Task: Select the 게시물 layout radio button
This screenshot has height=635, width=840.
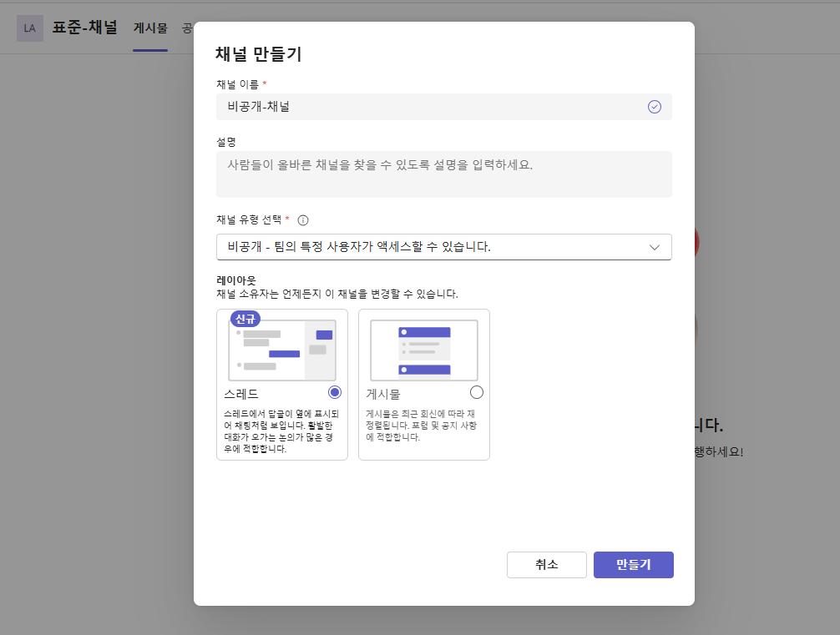Action: (x=476, y=392)
